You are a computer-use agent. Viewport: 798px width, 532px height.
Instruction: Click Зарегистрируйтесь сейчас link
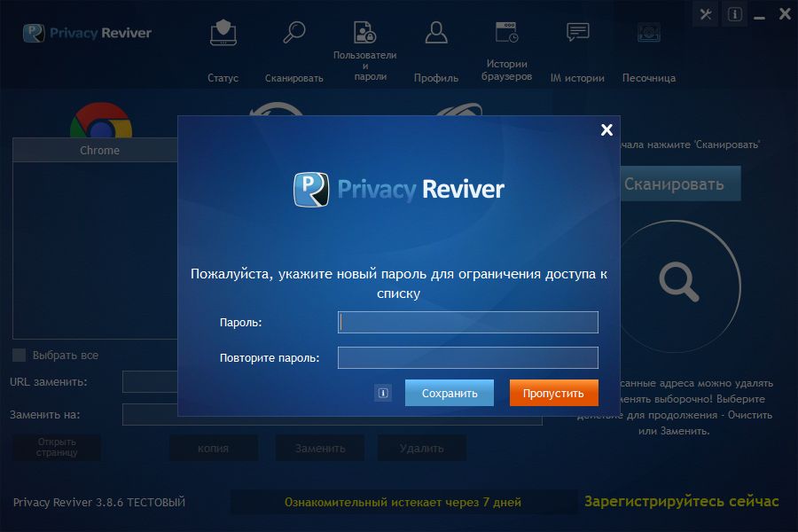(x=682, y=502)
